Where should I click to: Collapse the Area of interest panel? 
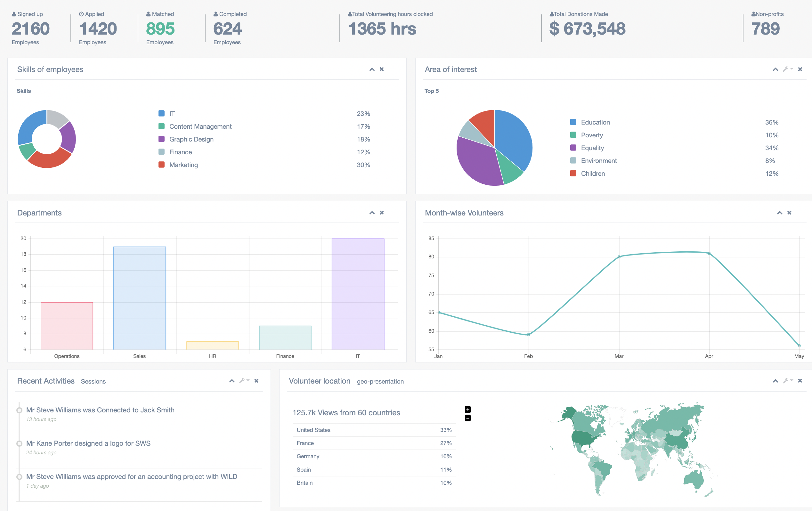pos(775,69)
